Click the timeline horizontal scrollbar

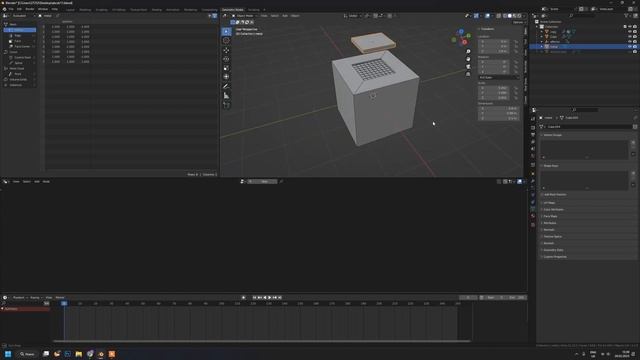pyautogui.click(x=262, y=341)
